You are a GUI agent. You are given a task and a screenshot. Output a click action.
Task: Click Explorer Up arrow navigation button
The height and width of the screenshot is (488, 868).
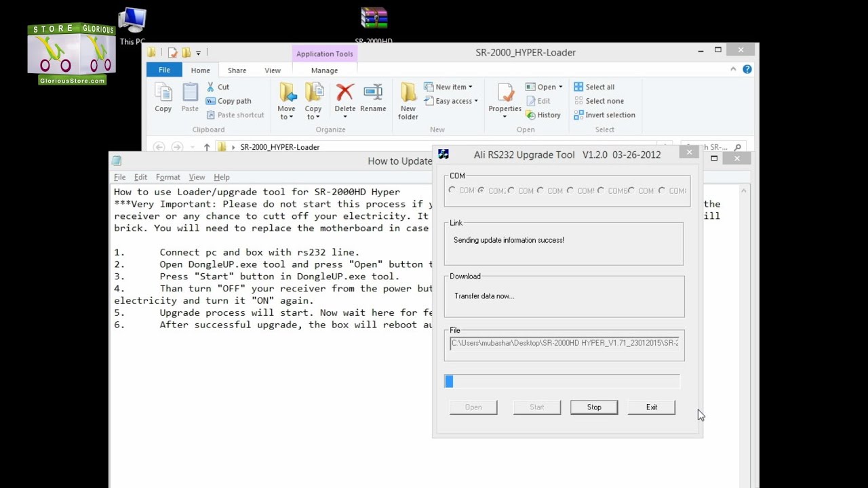[207, 147]
